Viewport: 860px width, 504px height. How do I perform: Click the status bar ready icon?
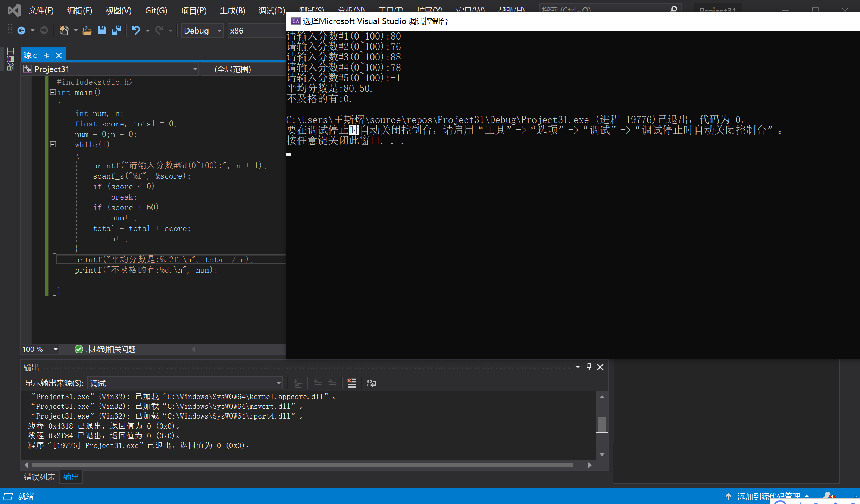8,496
